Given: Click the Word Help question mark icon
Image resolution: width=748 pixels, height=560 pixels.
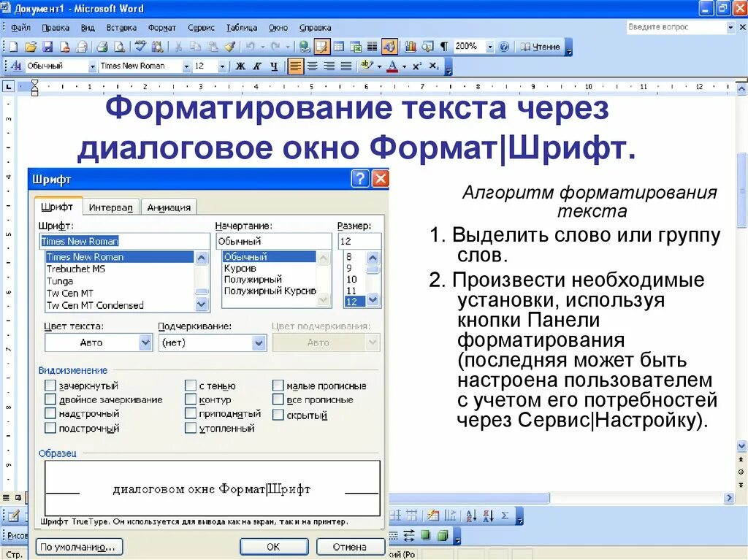Looking at the screenshot, I should 504,47.
